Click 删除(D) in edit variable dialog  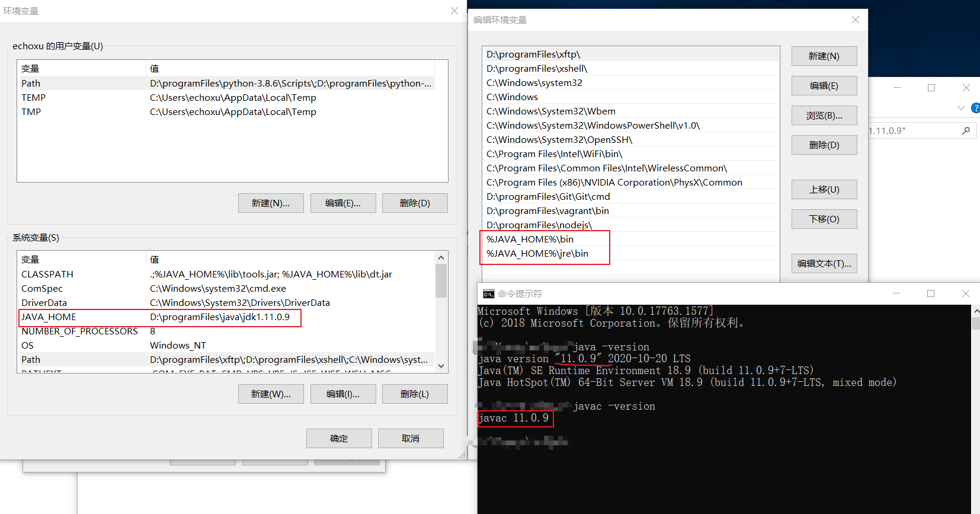point(824,145)
